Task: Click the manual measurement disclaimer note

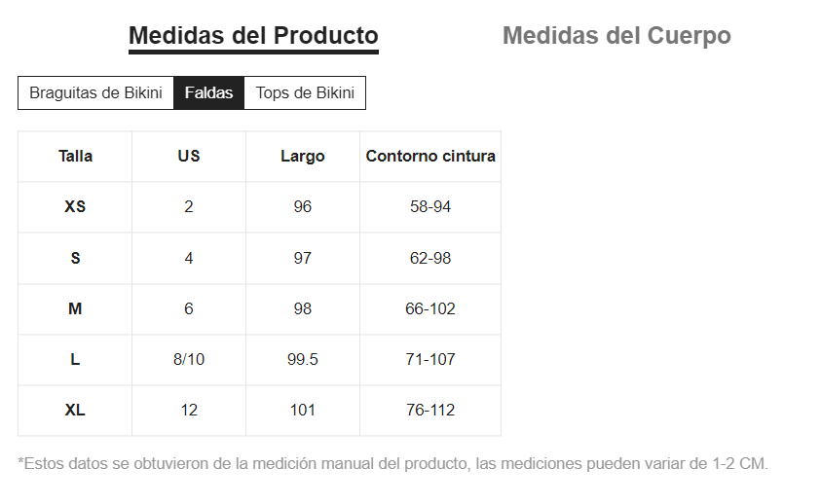Action: pos(392,463)
